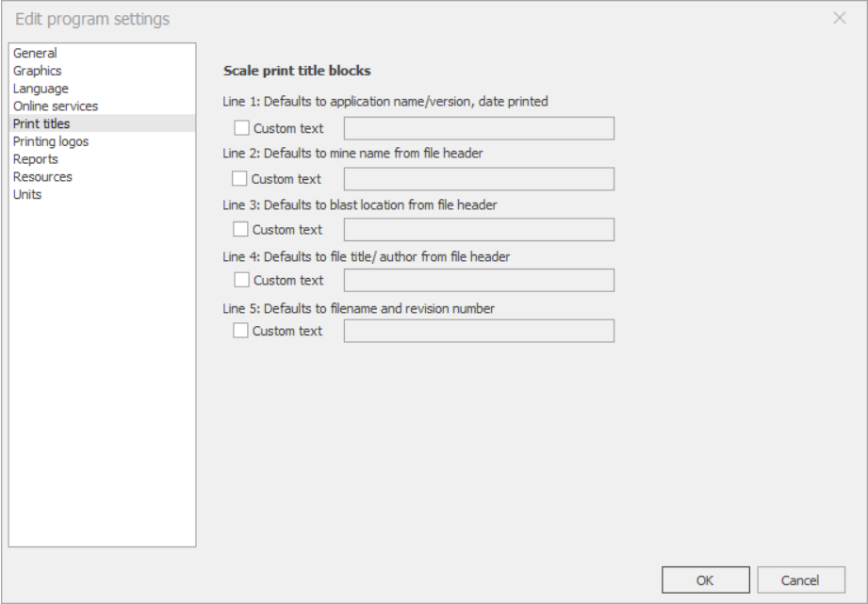The width and height of the screenshot is (868, 604).
Task: Click the Line 5 custom text field
Action: tap(479, 331)
